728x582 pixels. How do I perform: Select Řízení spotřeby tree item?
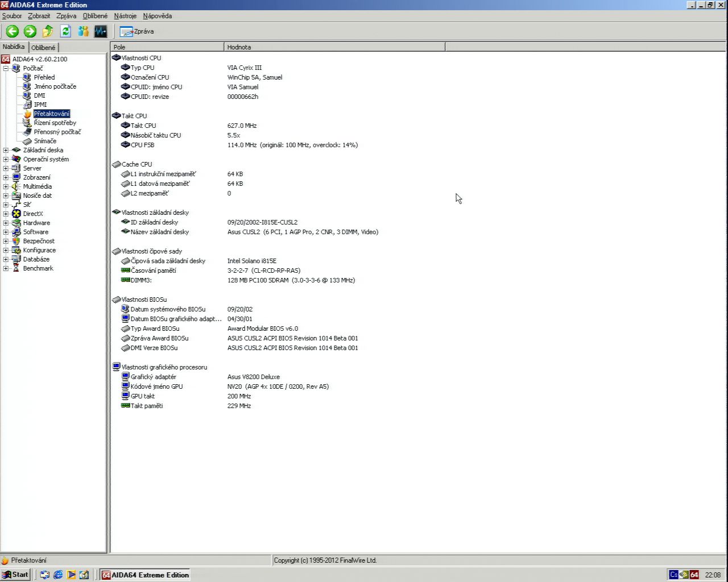click(x=55, y=123)
